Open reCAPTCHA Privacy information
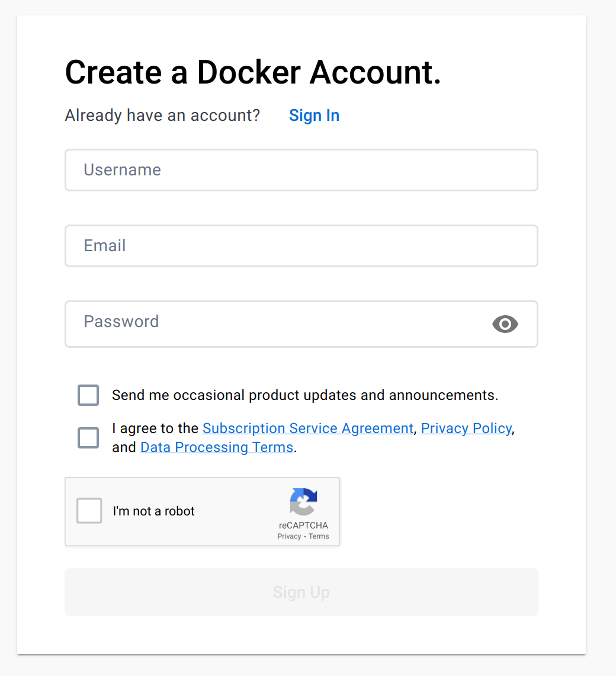This screenshot has width=616, height=676. (x=290, y=536)
